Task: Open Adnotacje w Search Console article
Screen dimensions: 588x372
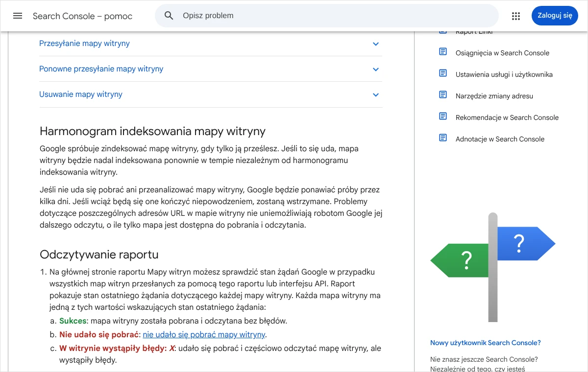Action: point(500,139)
